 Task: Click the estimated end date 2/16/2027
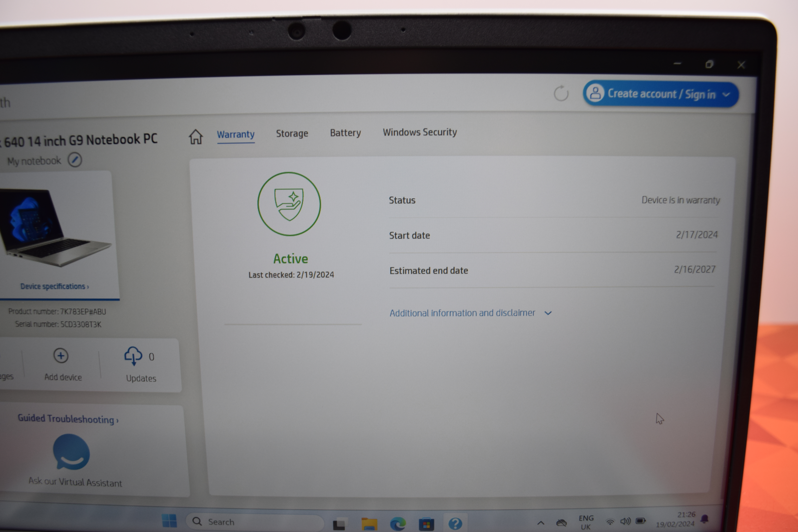coord(695,269)
